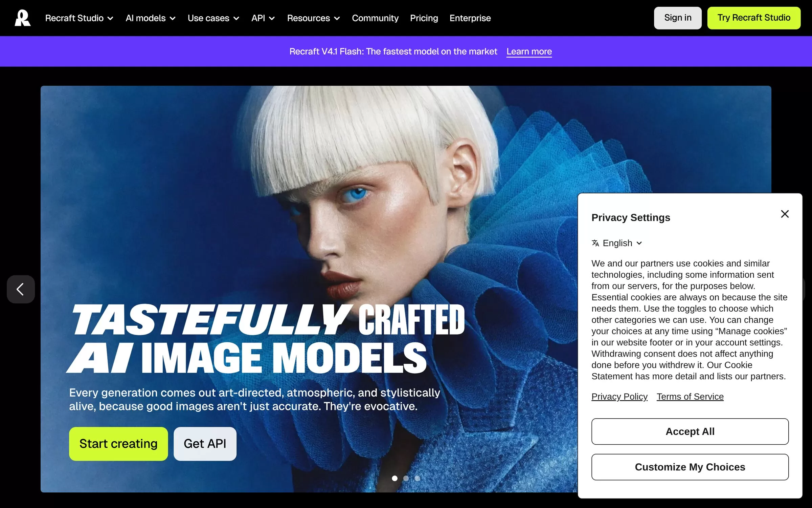Navigate to Enterprise

[470, 18]
